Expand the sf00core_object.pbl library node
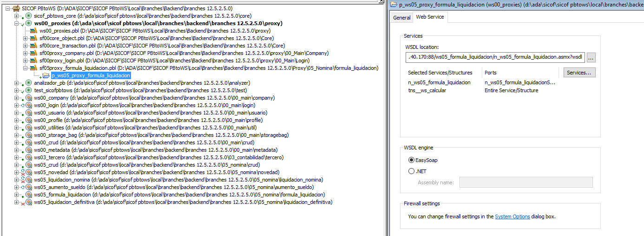This screenshot has height=236, width=644. click(26, 38)
